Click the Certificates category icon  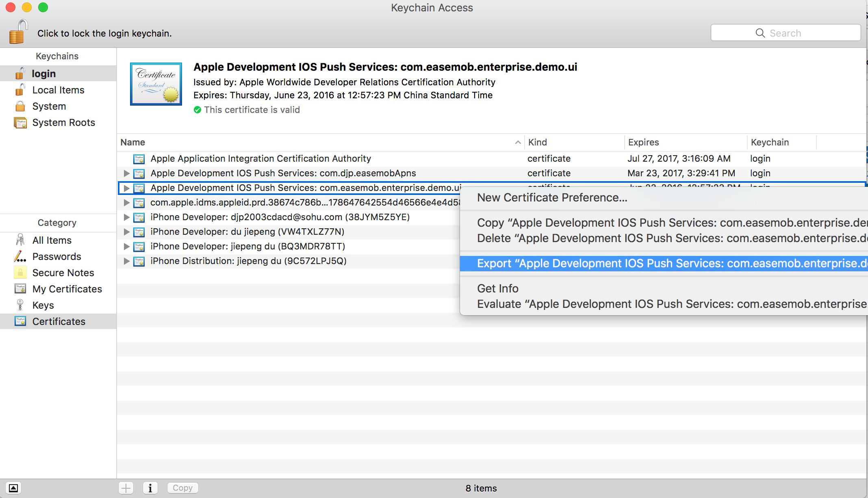tap(20, 321)
